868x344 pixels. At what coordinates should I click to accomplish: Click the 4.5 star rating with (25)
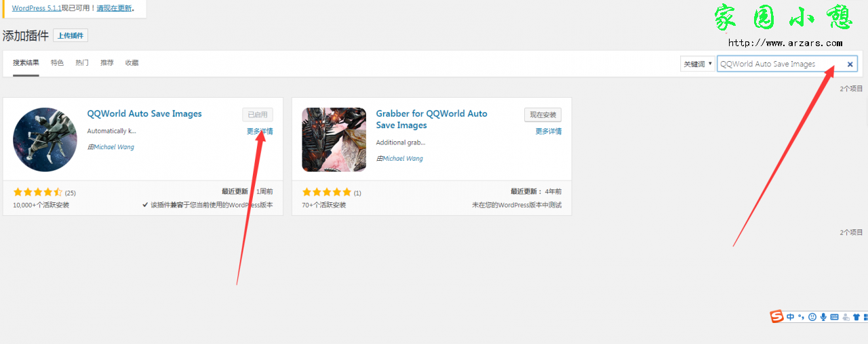[x=44, y=193]
